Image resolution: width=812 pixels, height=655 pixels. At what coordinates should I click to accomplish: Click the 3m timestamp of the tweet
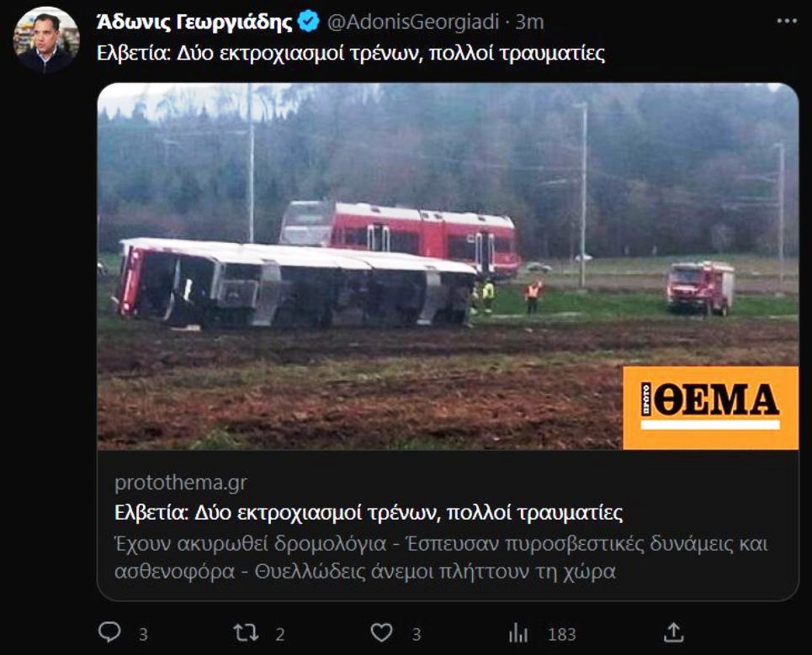pos(529,22)
